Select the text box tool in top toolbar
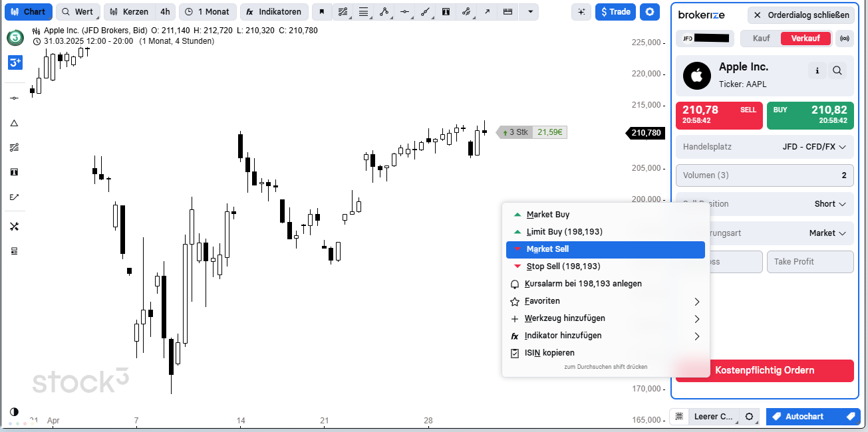Image resolution: width=868 pixels, height=432 pixels. [446, 12]
